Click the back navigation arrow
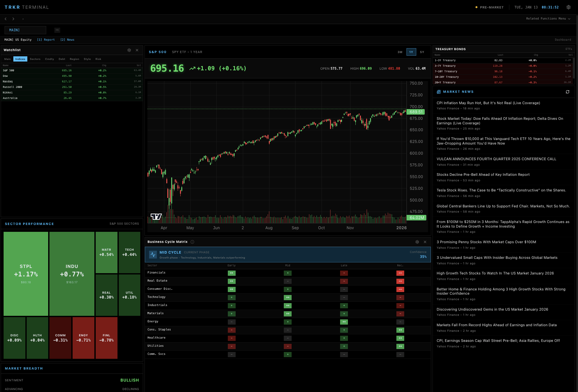Image resolution: width=578 pixels, height=392 pixels. click(x=5, y=19)
